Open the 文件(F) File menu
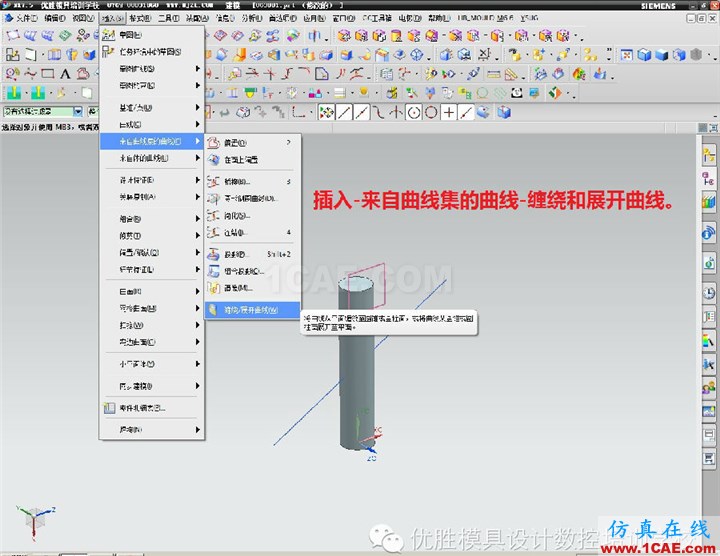 tap(26, 18)
